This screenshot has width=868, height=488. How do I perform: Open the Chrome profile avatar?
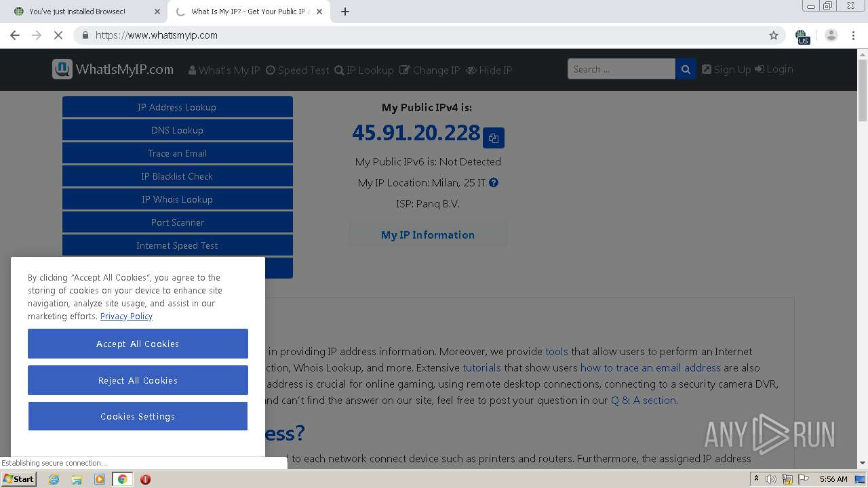pos(831,35)
